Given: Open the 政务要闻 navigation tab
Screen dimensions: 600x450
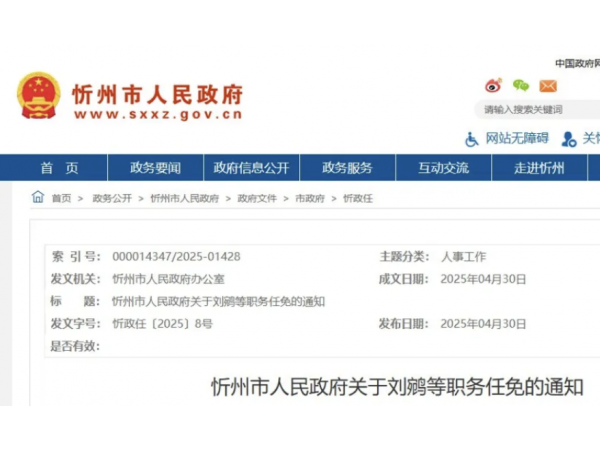Looking at the screenshot, I should [156, 168].
